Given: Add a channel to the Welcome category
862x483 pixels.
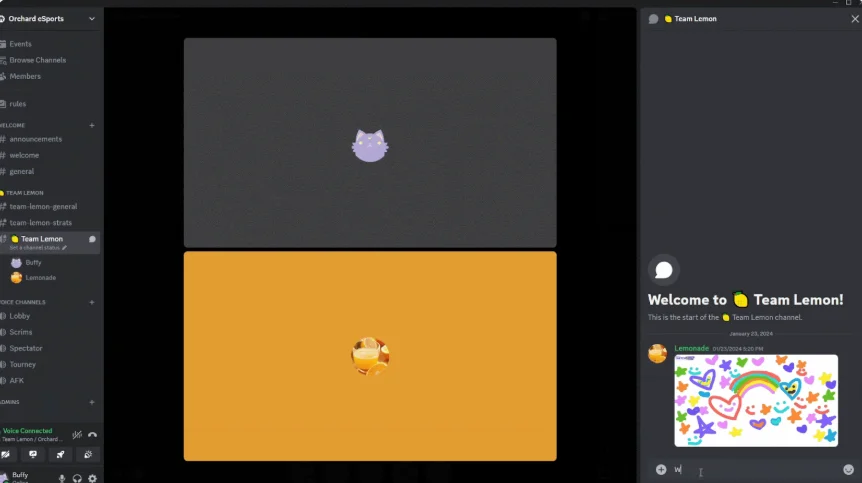Looking at the screenshot, I should pyautogui.click(x=92, y=125).
